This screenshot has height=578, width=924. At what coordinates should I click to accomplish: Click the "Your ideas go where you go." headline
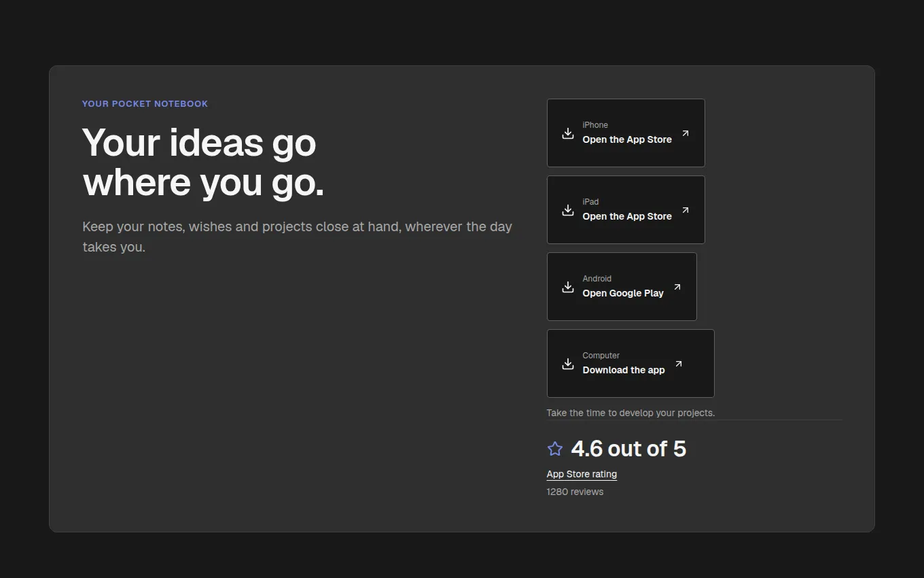point(203,163)
